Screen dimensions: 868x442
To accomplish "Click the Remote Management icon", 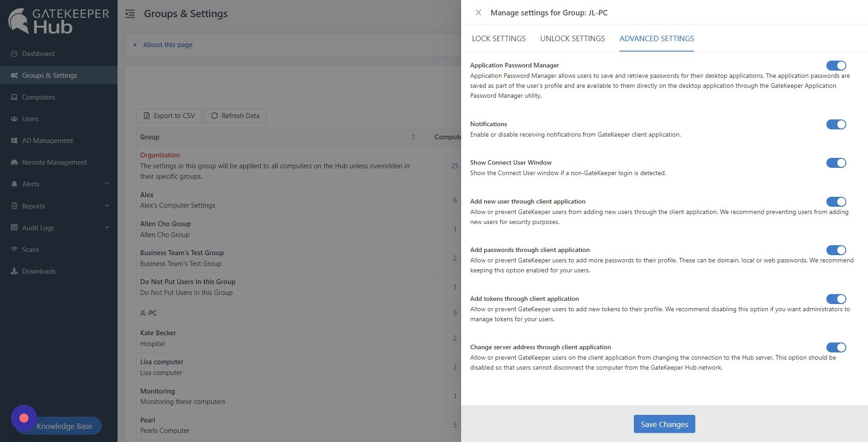I will coord(14,162).
